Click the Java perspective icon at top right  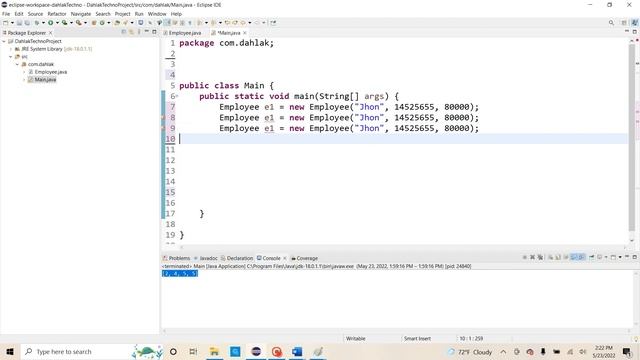click(634, 23)
